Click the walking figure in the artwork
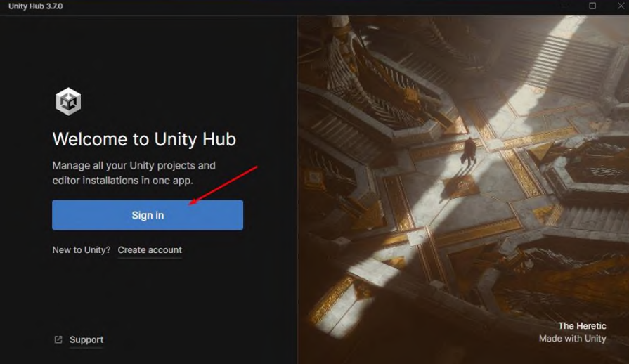Viewport: 629px width, 364px height. coord(469,152)
